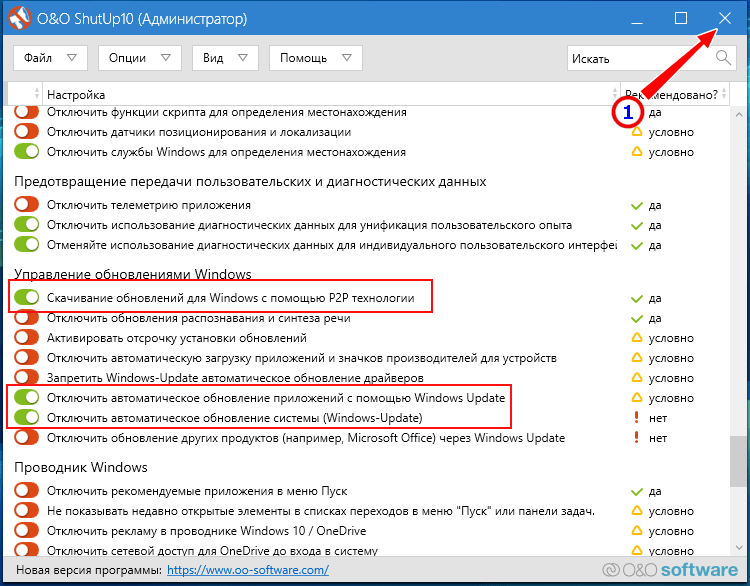Click sort arrows left of Настройка column
This screenshot has height=586, width=750.
pyautogui.click(x=36, y=93)
